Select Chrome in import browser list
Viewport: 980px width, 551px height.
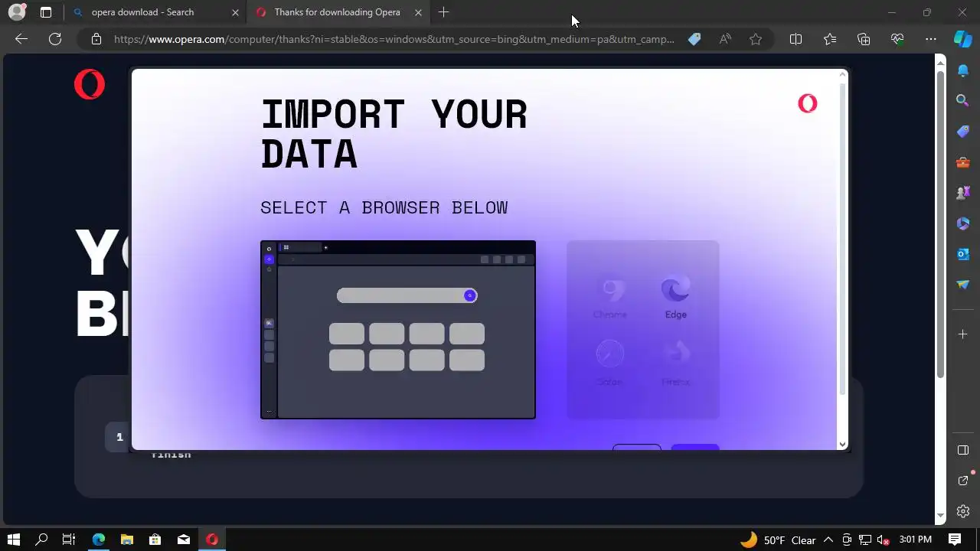click(x=610, y=298)
